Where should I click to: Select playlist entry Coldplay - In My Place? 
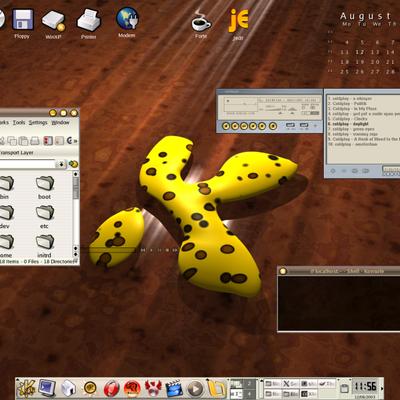352,109
